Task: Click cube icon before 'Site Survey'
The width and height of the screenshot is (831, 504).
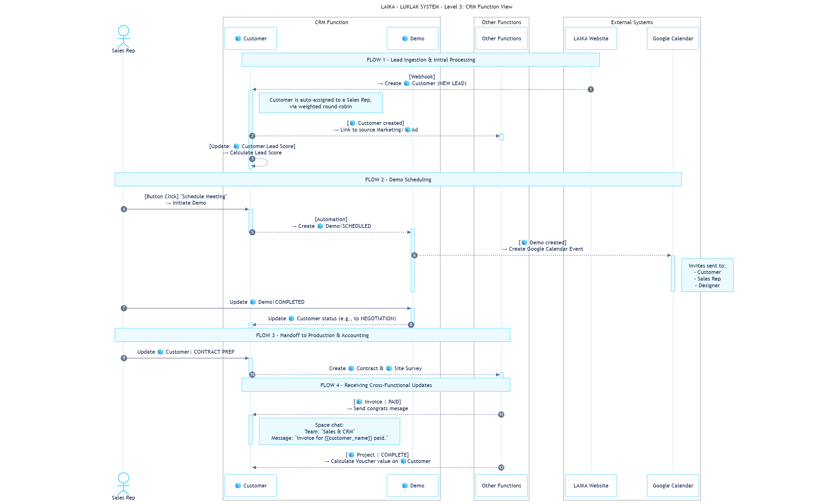Action: (x=389, y=368)
